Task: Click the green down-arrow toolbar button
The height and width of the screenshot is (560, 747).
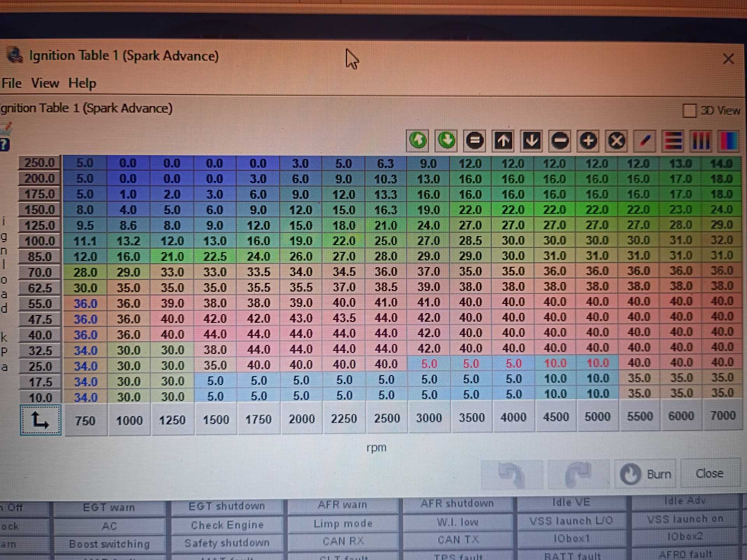Action: click(446, 140)
